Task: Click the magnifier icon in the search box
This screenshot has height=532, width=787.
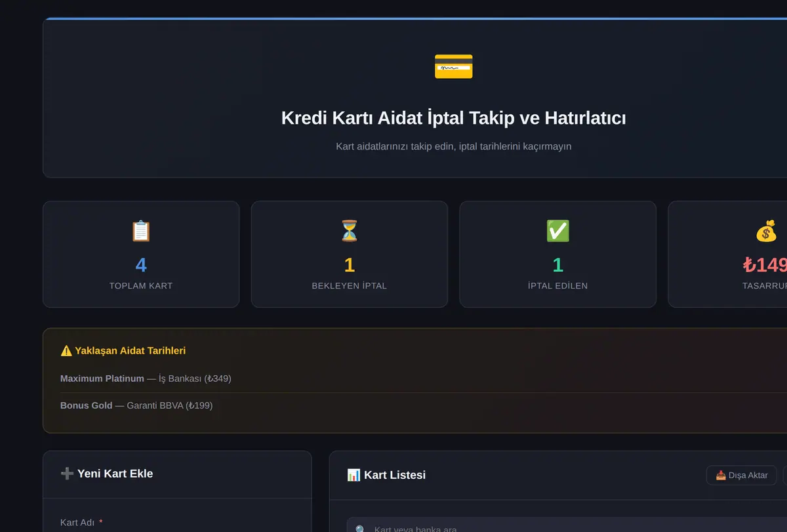Action: (361, 529)
